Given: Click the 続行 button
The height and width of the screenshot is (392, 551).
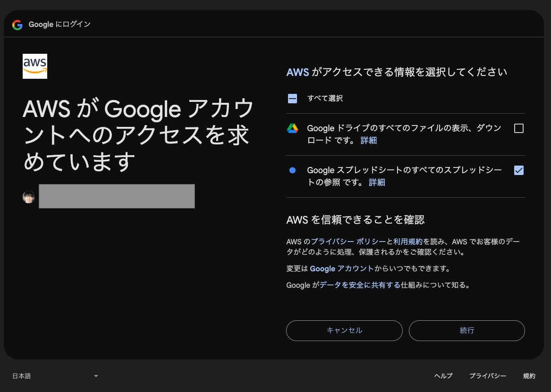Looking at the screenshot, I should [x=466, y=330].
